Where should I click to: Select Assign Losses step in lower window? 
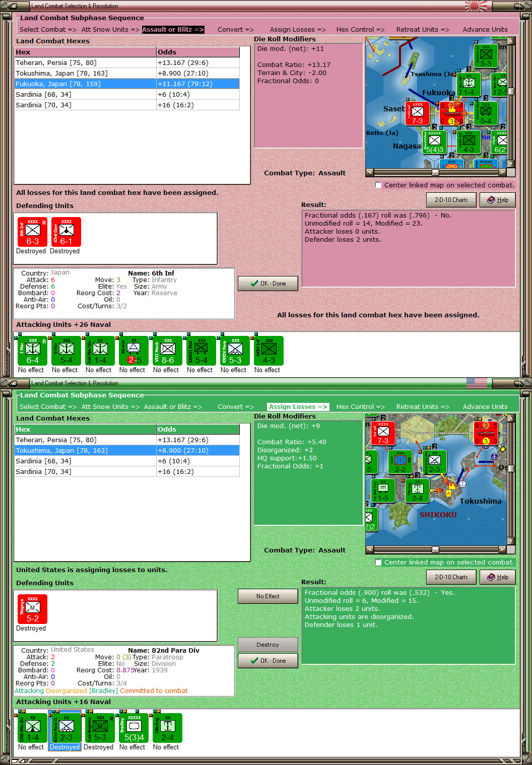tap(298, 407)
